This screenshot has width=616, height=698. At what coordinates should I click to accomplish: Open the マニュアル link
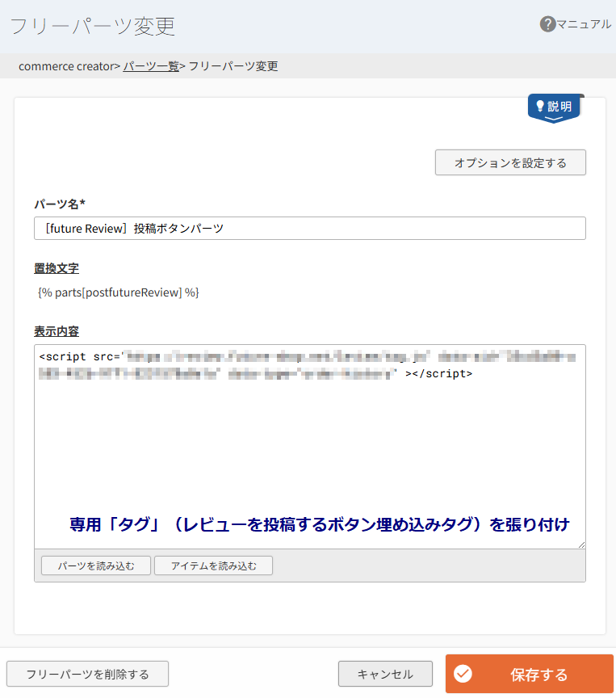(x=584, y=24)
